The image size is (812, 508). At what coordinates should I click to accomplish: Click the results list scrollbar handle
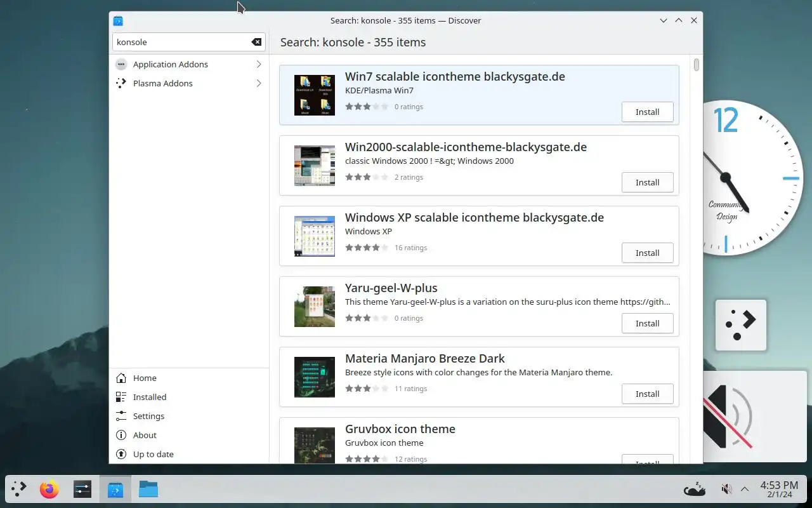tap(697, 65)
